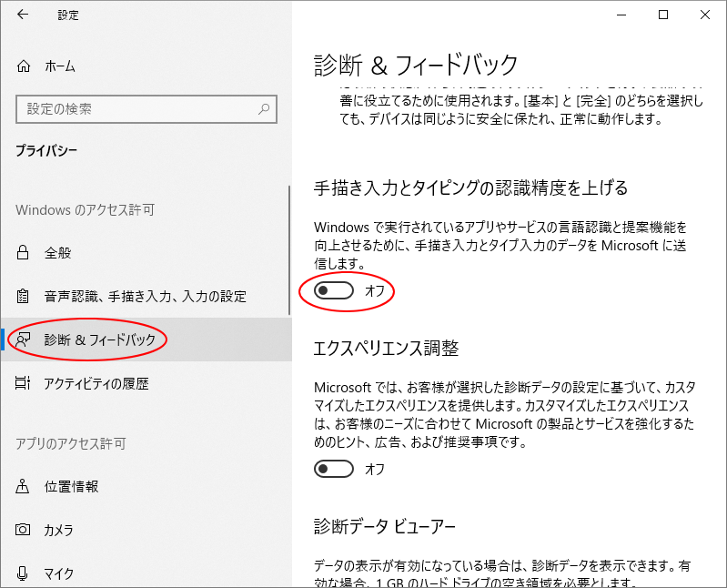
Task: Open the 全般 privacy page
Action: point(146,253)
